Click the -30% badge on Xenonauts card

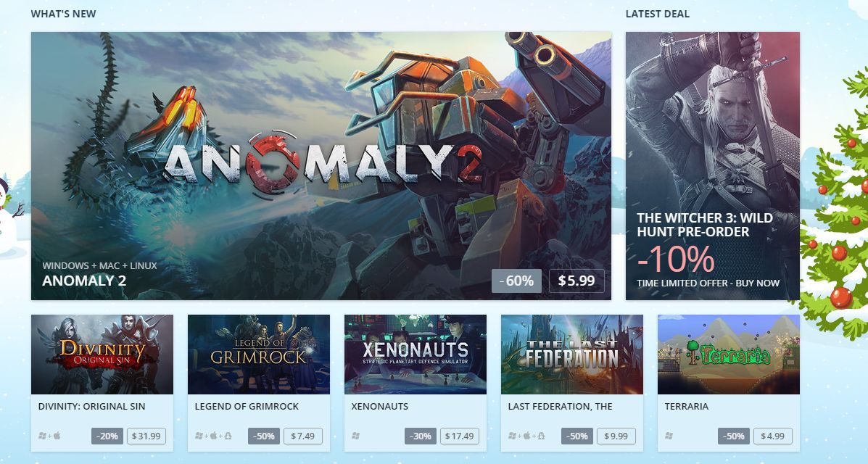(x=421, y=436)
